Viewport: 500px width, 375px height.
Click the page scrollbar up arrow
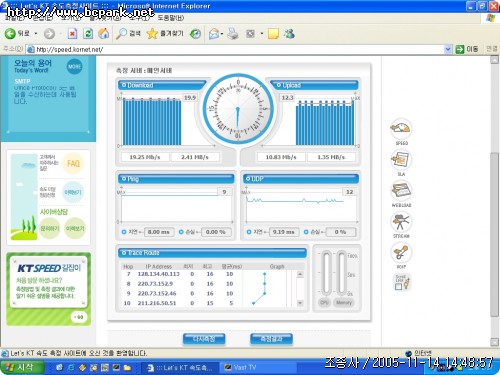pyautogui.click(x=495, y=60)
